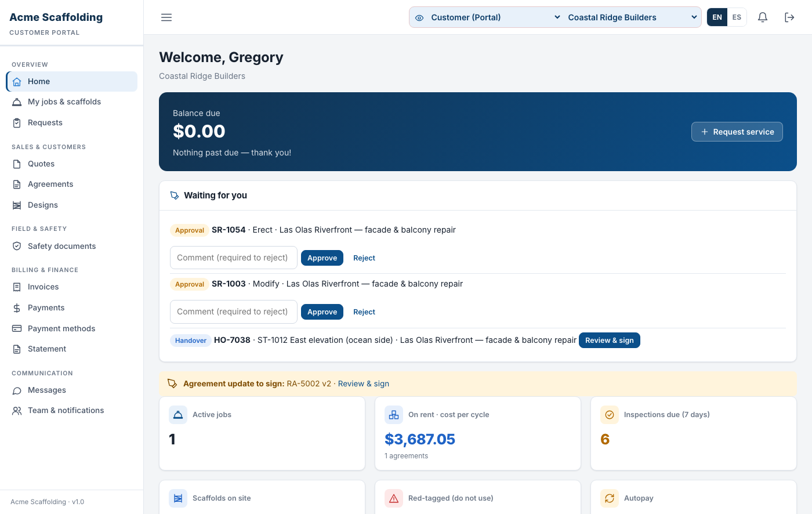The width and height of the screenshot is (812, 514).
Task: Click the hard hat icon beside My jobs
Action: [x=17, y=102]
